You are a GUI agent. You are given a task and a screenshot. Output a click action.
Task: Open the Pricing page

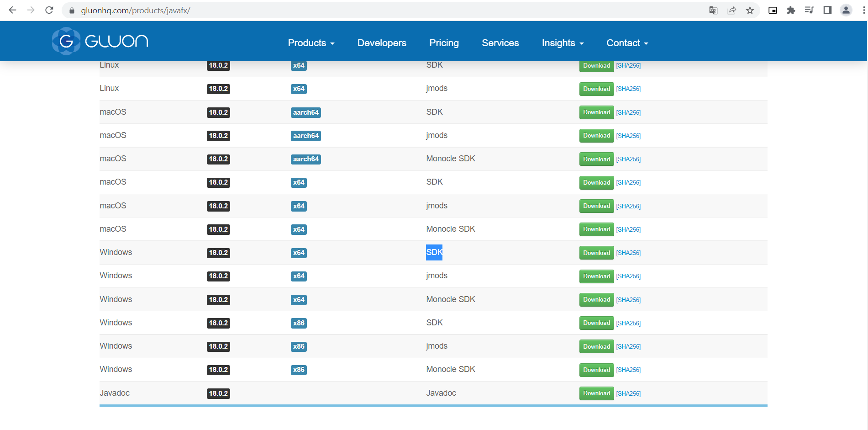pyautogui.click(x=444, y=43)
